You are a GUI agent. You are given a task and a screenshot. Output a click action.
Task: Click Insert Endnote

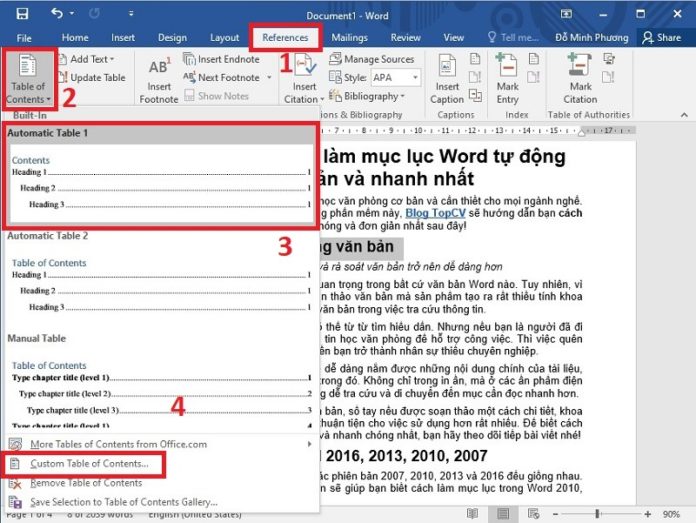pos(221,59)
